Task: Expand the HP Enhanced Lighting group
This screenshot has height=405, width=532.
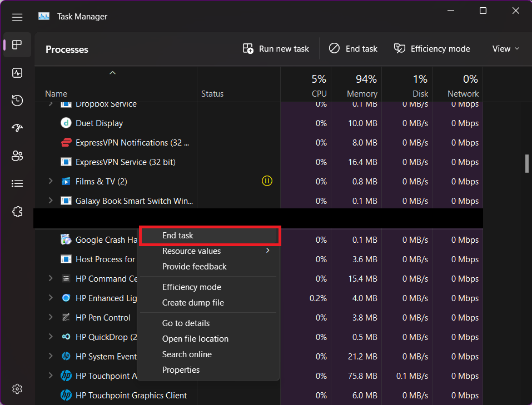Action: (51, 298)
